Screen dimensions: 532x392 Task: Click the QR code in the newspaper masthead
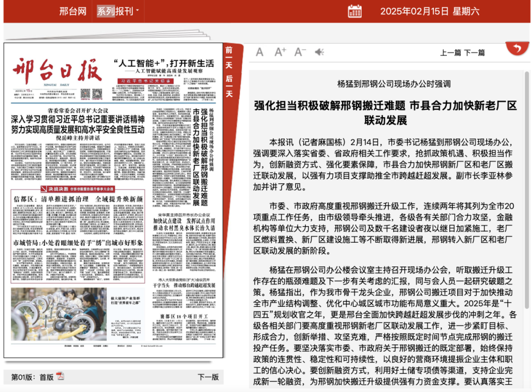[x=85, y=93]
